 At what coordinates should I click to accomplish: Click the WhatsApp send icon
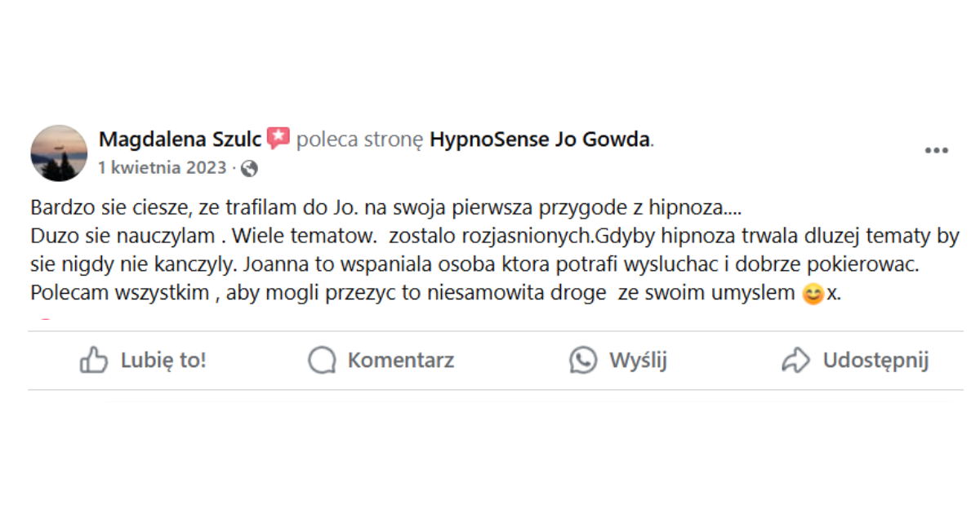(x=583, y=361)
